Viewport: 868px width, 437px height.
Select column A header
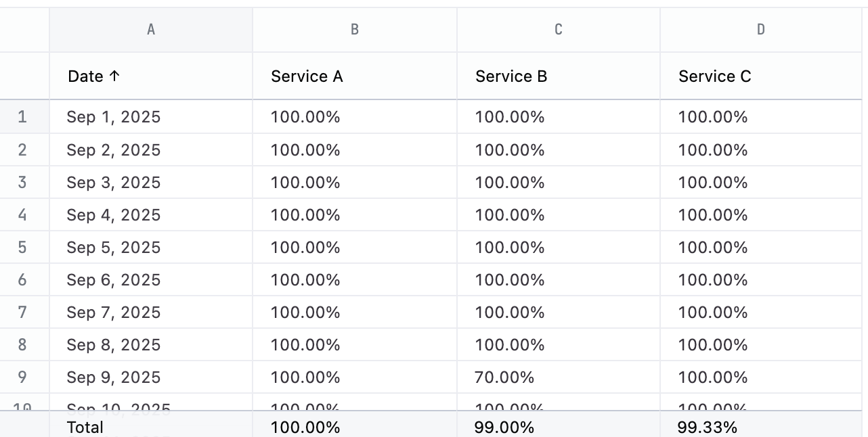click(151, 30)
